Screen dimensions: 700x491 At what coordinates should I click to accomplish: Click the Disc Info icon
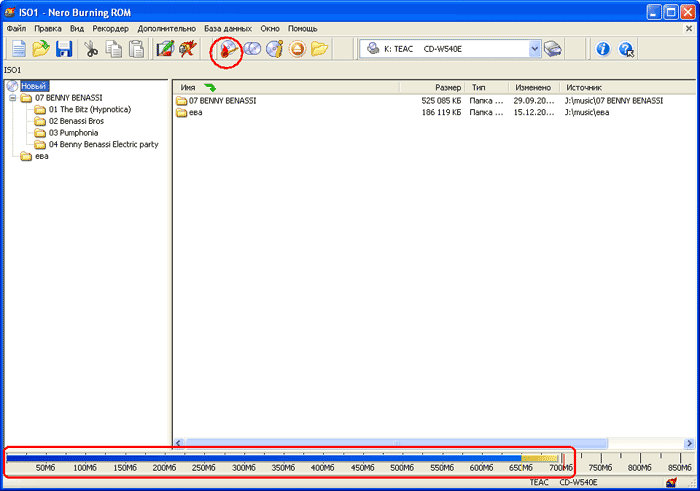[274, 48]
